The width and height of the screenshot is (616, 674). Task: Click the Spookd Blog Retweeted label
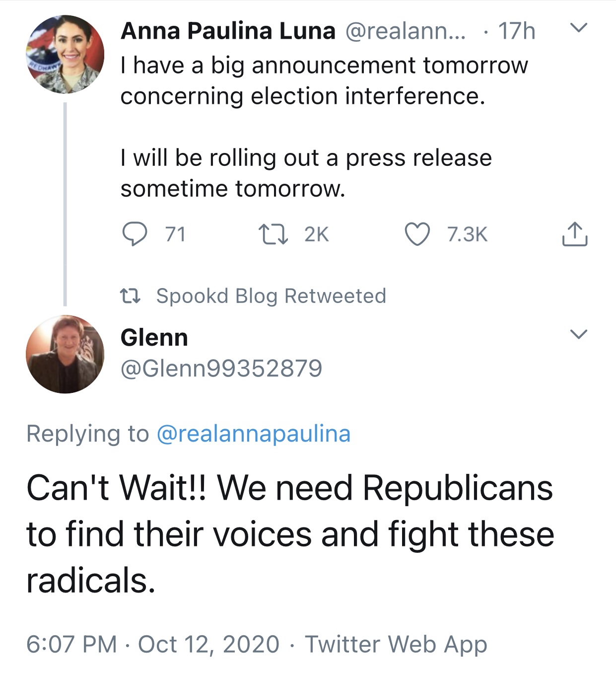tap(271, 296)
